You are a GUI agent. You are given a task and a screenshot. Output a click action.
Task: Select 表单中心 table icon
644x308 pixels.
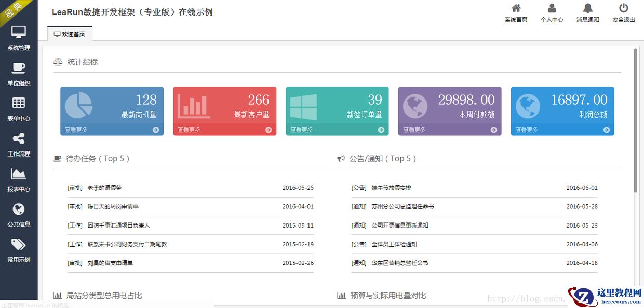tap(19, 109)
